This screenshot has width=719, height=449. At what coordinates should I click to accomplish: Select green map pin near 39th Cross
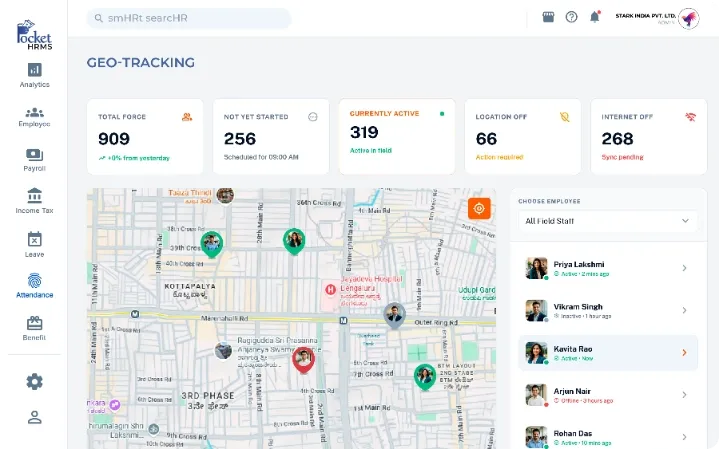pyautogui.click(x=211, y=244)
